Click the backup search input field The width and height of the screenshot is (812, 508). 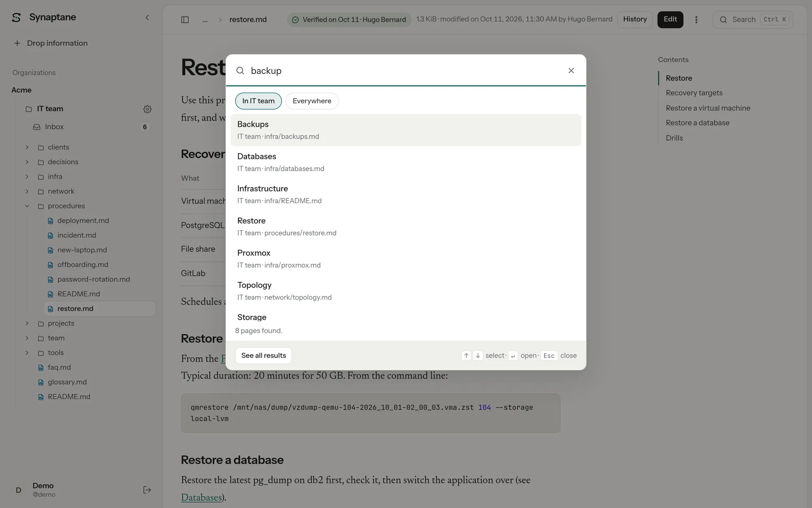click(x=406, y=71)
